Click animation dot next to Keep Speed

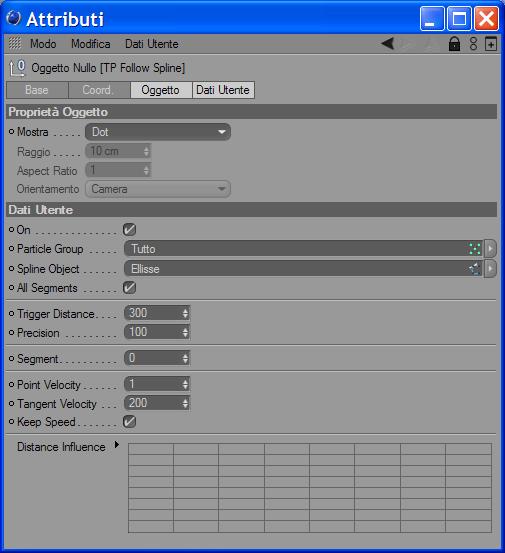click(x=11, y=421)
